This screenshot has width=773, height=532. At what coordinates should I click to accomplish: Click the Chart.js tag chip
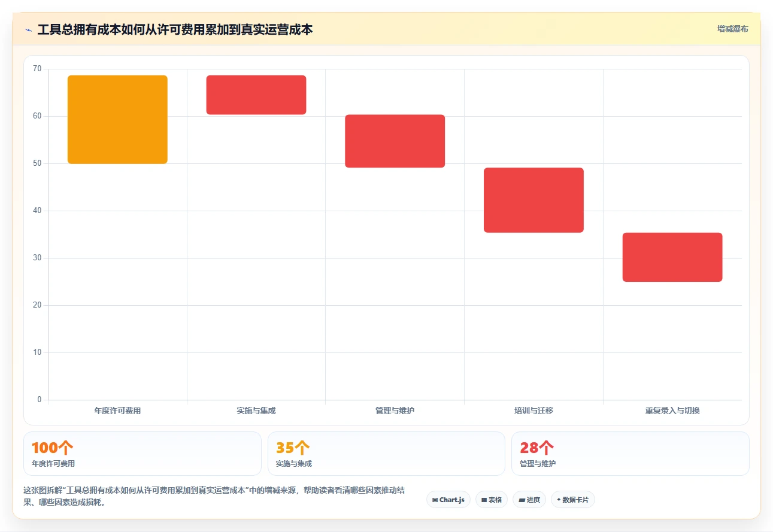448,500
